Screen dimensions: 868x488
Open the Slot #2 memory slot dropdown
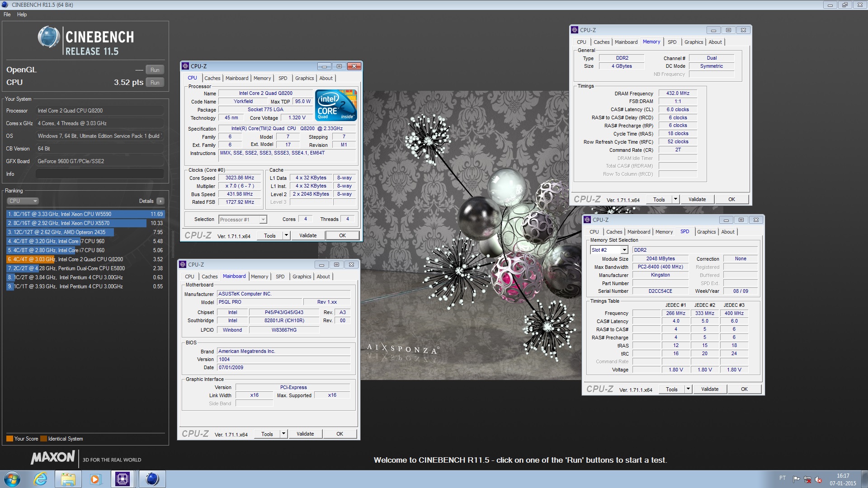click(609, 250)
